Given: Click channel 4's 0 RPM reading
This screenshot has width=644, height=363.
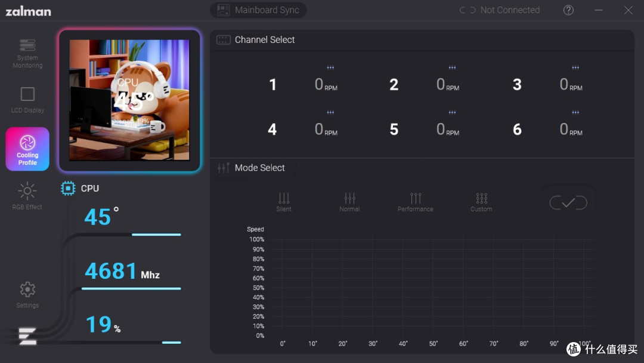Looking at the screenshot, I should (x=326, y=130).
